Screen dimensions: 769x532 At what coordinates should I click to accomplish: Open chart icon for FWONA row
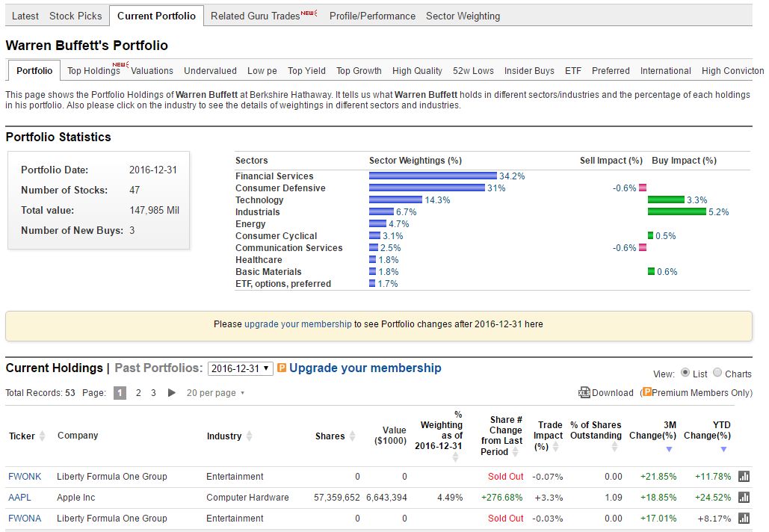(744, 519)
